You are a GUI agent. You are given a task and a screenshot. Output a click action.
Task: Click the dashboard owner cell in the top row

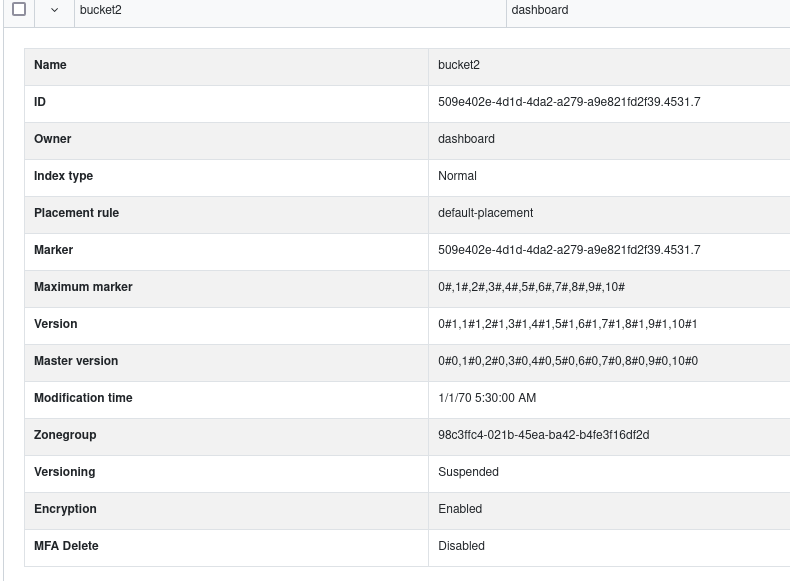click(648, 10)
